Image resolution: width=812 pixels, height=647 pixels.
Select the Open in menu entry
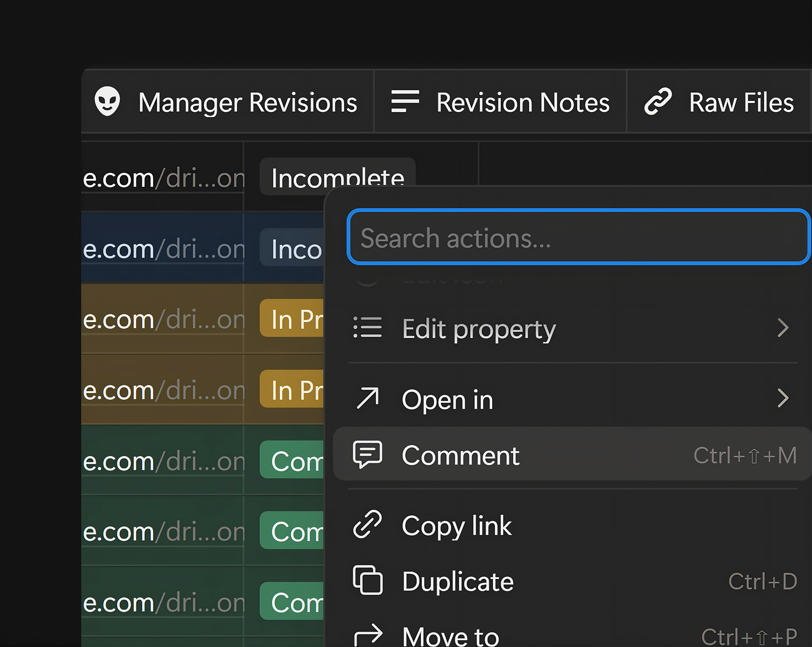(573, 399)
